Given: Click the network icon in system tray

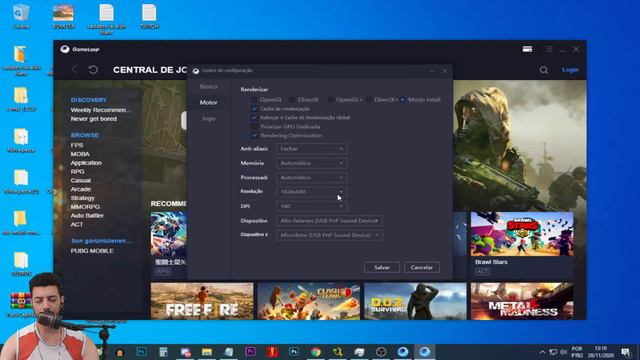Looking at the screenshot, I should click(553, 352).
